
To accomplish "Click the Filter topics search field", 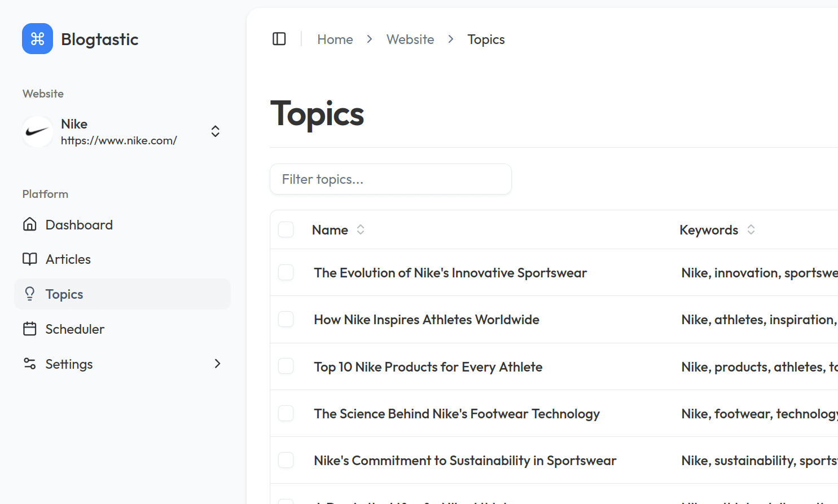I will click(391, 179).
